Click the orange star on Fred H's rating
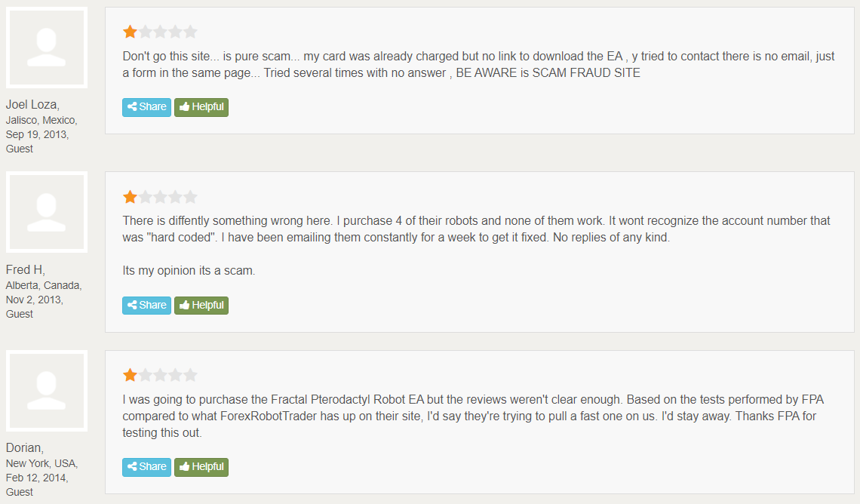The image size is (860, 504). (131, 197)
